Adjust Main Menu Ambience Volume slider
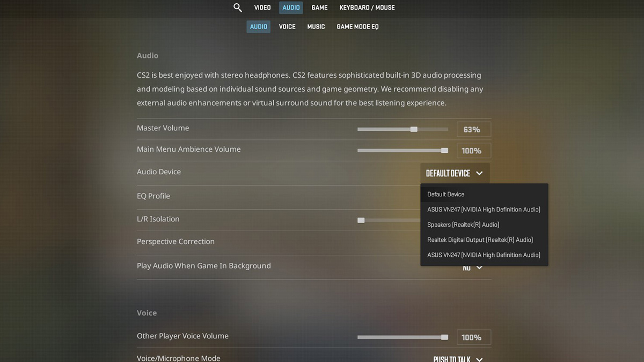The height and width of the screenshot is (362, 644). [402, 151]
